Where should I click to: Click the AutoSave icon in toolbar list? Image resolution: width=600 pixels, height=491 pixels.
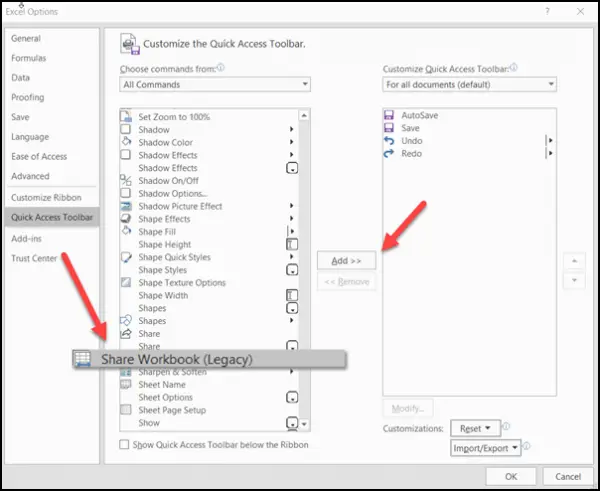click(389, 115)
